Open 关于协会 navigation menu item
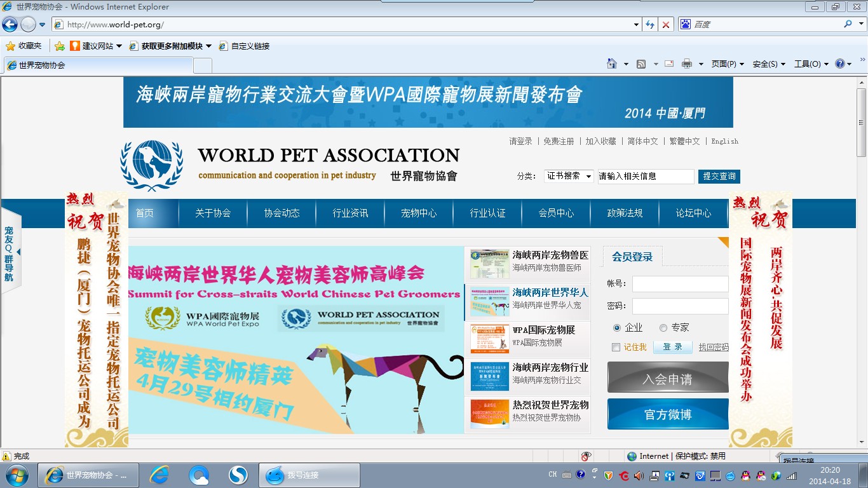Screen dimensions: 868x488 (x=213, y=213)
